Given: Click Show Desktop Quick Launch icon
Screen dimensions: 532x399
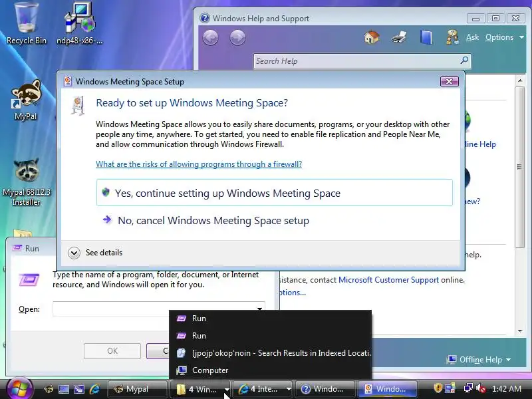Looking at the screenshot, I should point(64,389).
